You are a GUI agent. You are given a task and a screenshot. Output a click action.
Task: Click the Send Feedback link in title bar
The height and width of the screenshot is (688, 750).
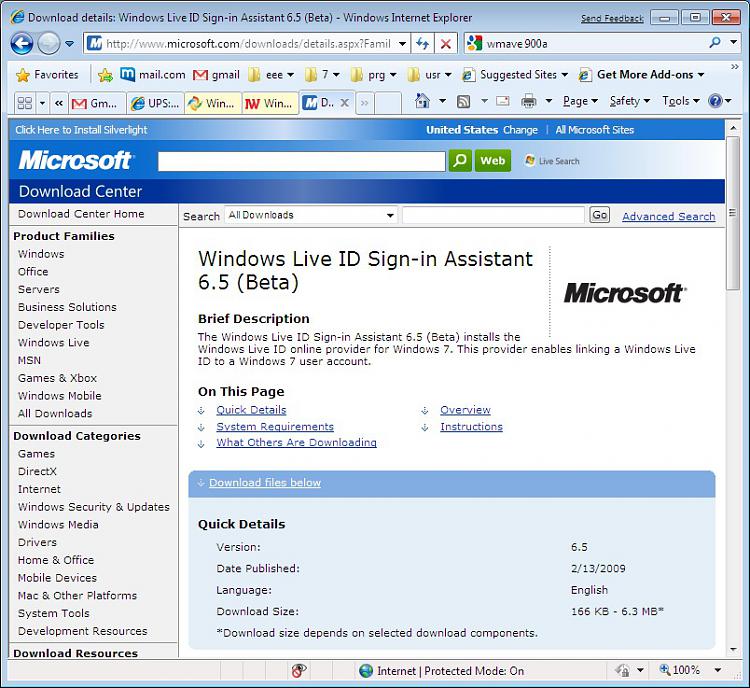612,19
